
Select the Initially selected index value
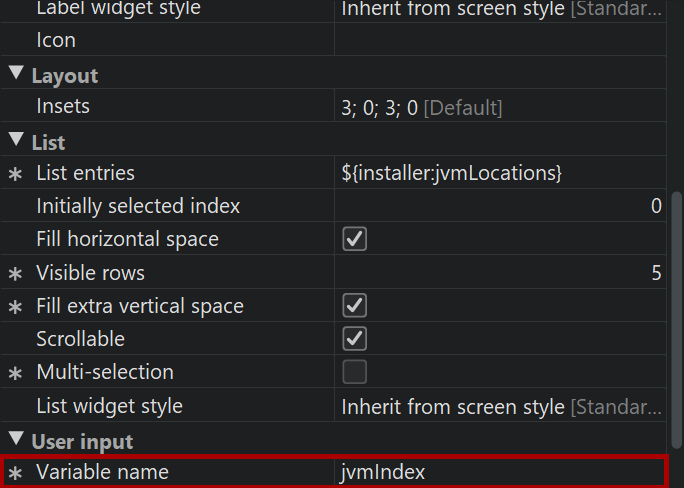[500, 206]
